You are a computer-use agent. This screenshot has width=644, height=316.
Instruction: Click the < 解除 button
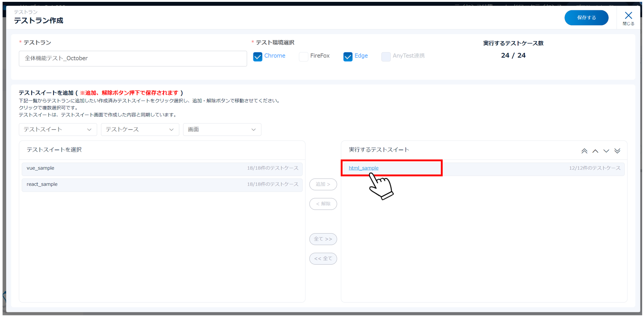[x=323, y=204]
